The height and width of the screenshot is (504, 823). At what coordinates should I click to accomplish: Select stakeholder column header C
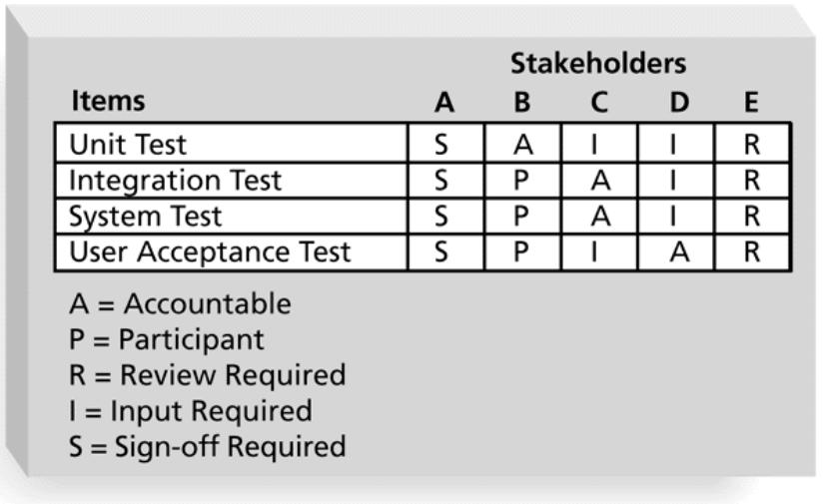pos(599,102)
